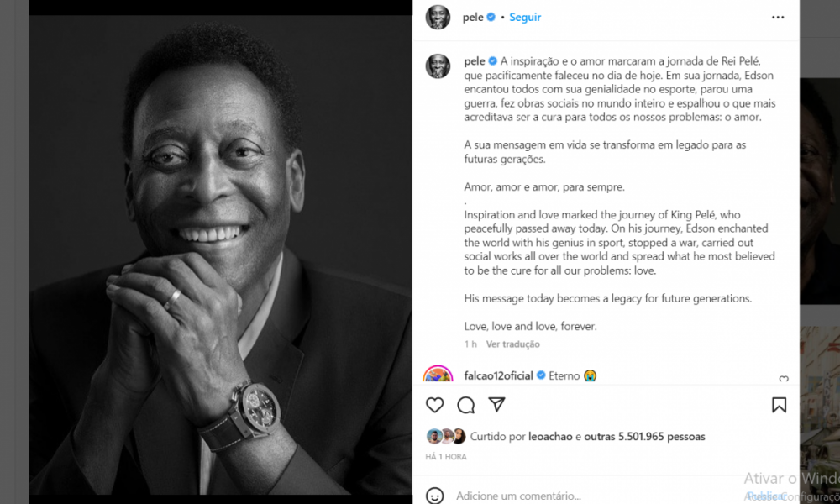Open pele's profile avatar at the top

point(437,16)
